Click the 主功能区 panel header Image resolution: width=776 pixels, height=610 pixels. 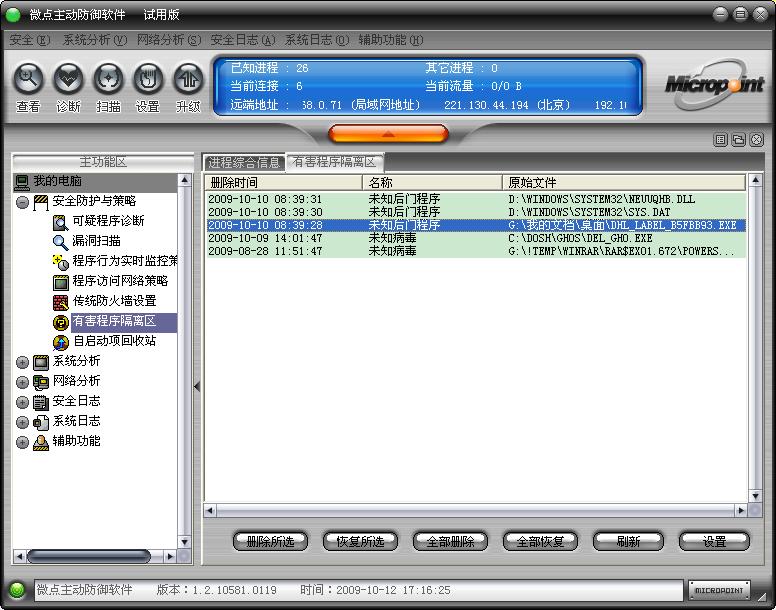coord(103,162)
